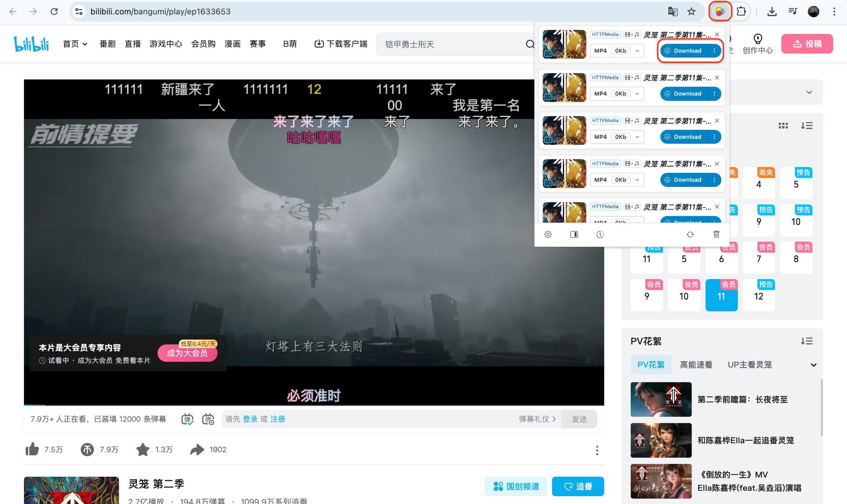The width and height of the screenshot is (847, 504).
Task: Open the 直播 nav item
Action: pos(133,44)
